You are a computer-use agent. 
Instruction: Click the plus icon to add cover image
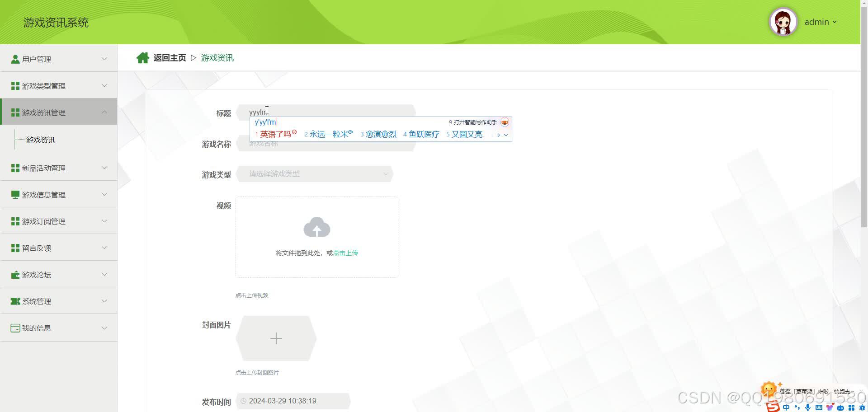click(276, 338)
